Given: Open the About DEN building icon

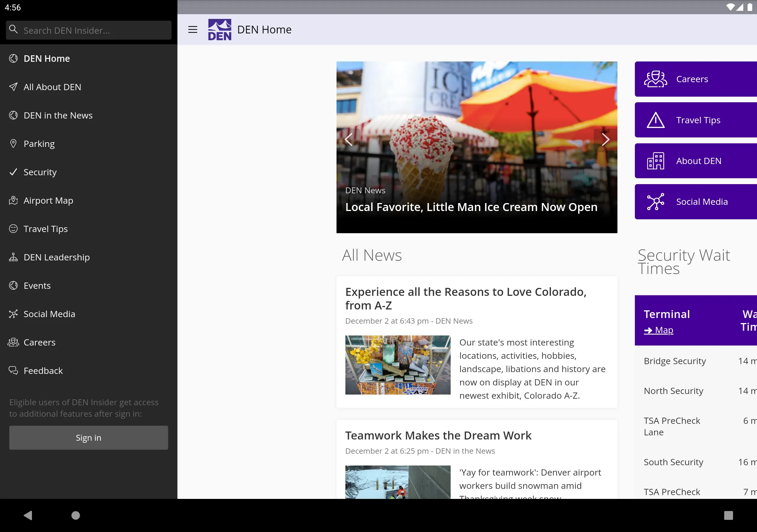Looking at the screenshot, I should coord(656,161).
